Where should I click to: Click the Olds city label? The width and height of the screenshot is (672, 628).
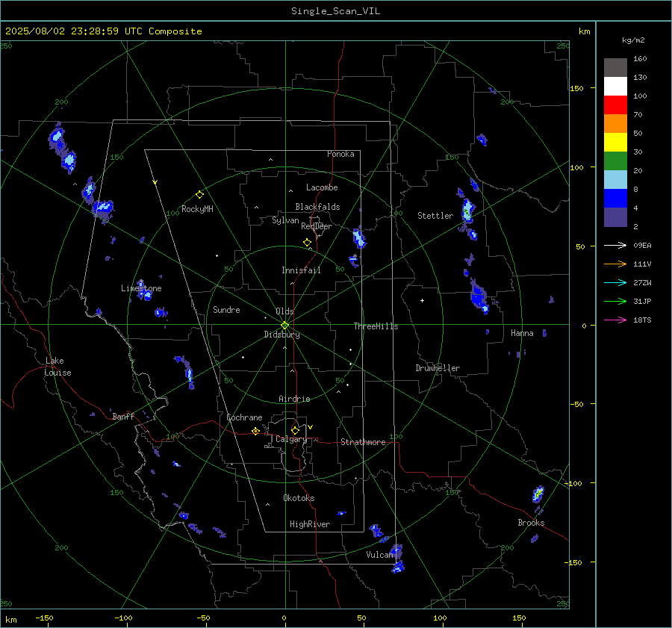click(284, 311)
